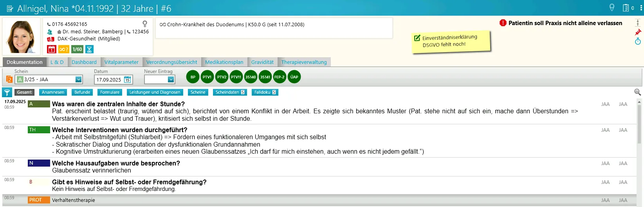Click the green 35140 button
Viewport: 644px width, 207px height.
click(251, 77)
